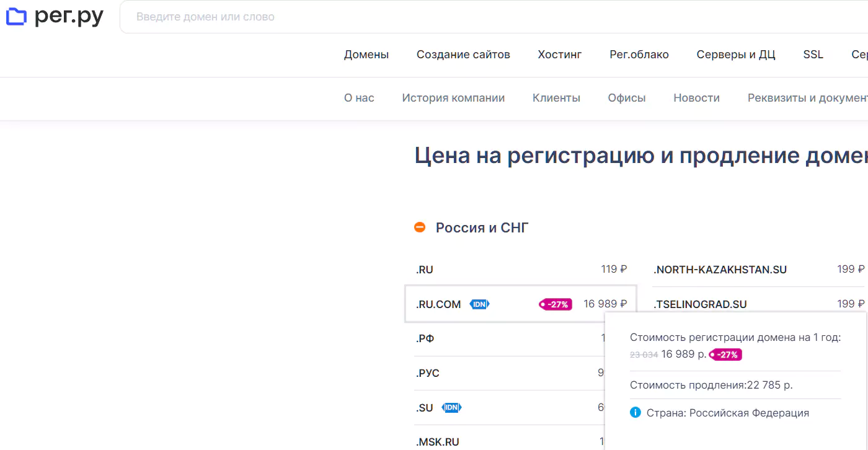The height and width of the screenshot is (450, 868).
Task: Click IDN badge next to .SU
Action: (451, 408)
